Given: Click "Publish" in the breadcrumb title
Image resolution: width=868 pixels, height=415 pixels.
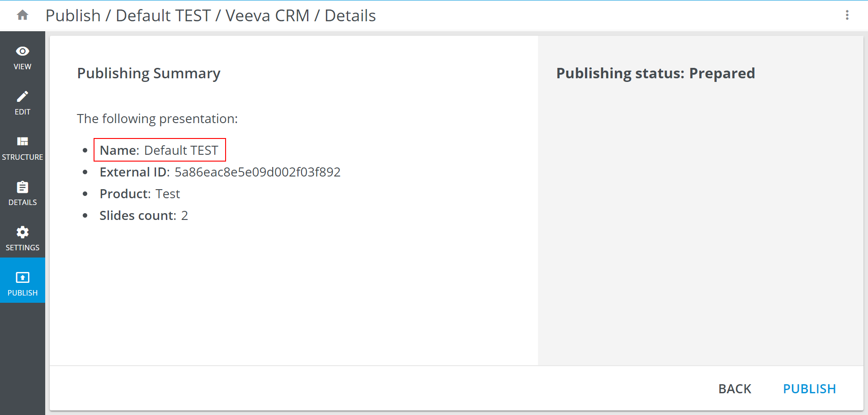Looking at the screenshot, I should 73,16.
